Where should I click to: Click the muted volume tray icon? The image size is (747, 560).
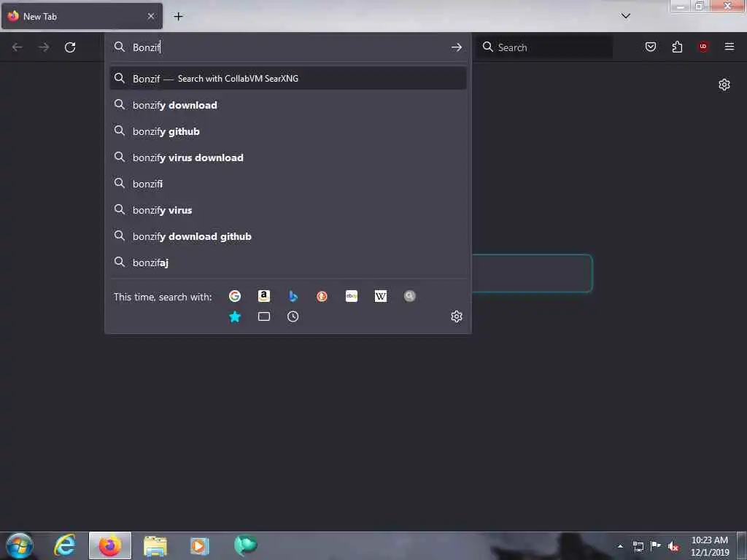[x=673, y=546]
